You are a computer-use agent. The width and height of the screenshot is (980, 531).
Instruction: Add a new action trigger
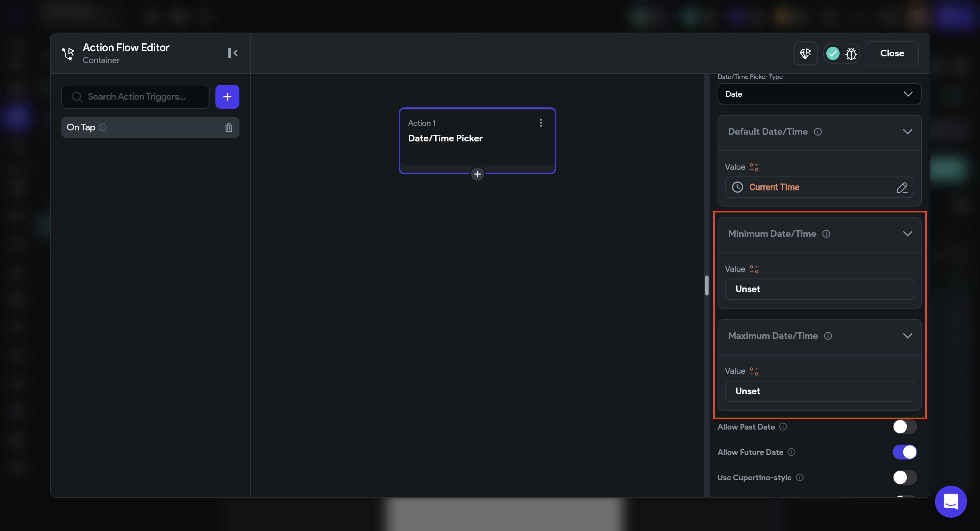227,97
